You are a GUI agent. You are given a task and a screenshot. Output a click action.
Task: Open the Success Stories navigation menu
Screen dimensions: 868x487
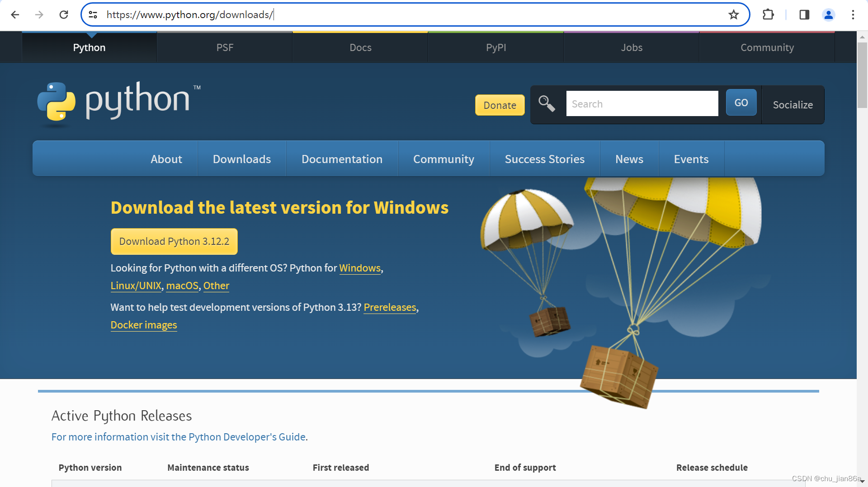pyautogui.click(x=544, y=159)
